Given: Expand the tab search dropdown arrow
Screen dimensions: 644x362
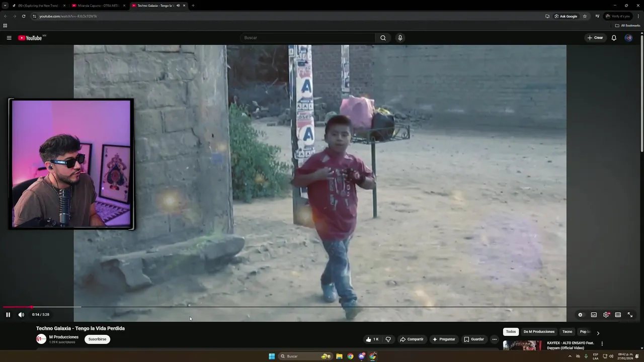Looking at the screenshot, I should (x=5, y=6).
